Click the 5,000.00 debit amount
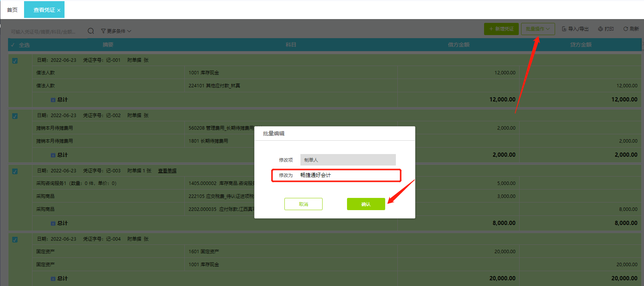 (x=506, y=183)
